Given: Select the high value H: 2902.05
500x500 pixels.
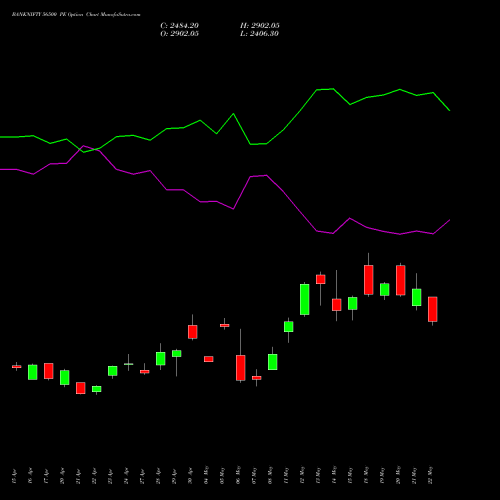Looking at the screenshot, I should 260,26.
